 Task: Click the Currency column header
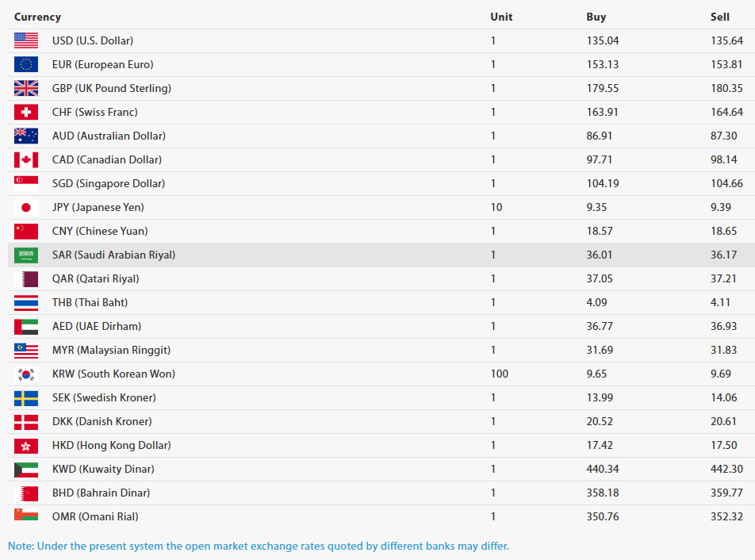[x=37, y=17]
